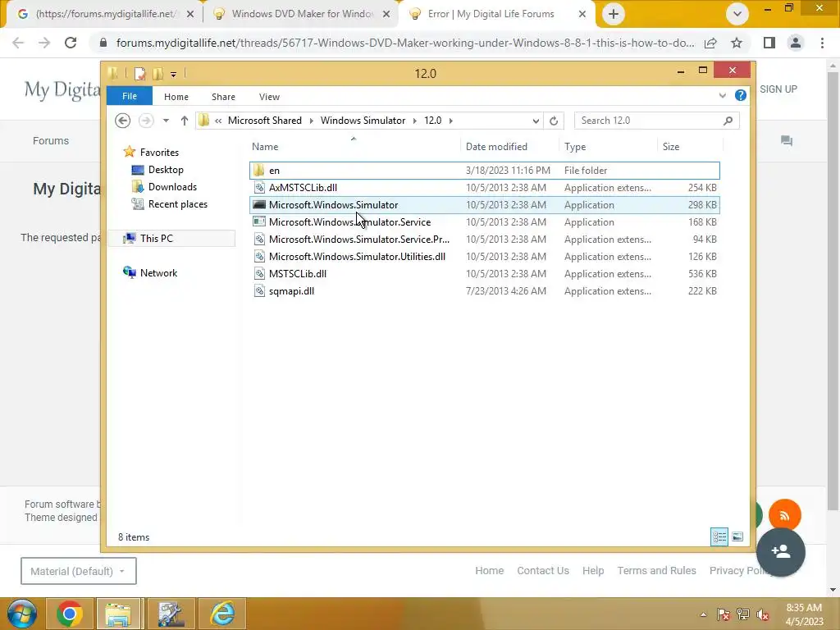Viewport: 840px width, 630px height.
Task: Click the Explorer Forward arrow button
Action: 146,121
